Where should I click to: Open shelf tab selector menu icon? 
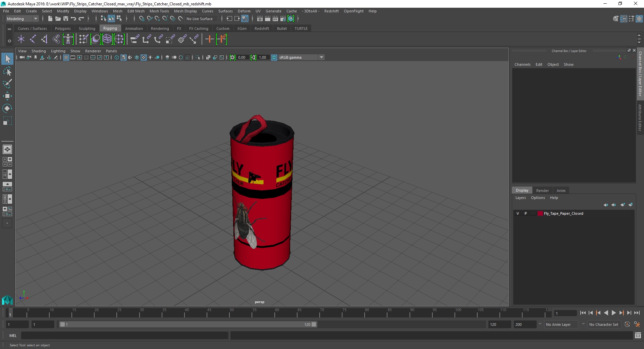9,29
